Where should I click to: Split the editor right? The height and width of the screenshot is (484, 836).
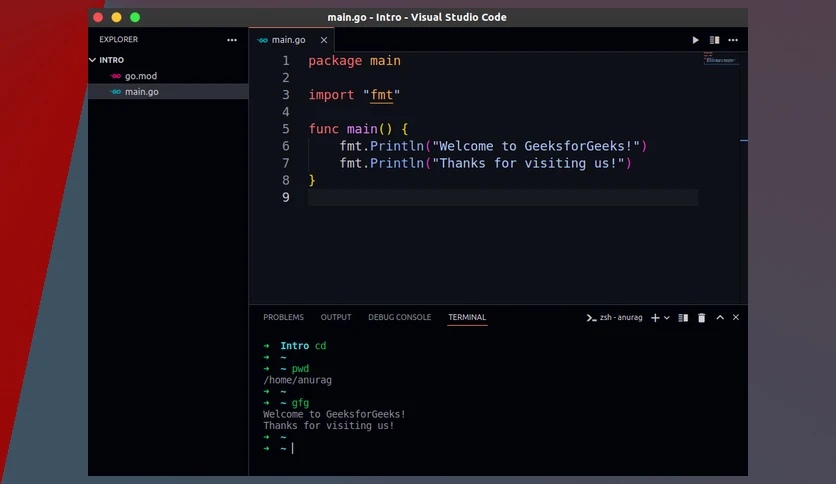coord(714,40)
